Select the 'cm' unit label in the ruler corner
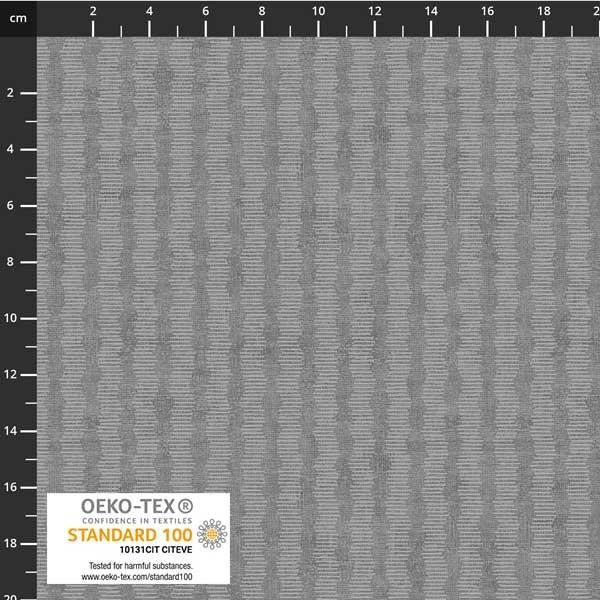This screenshot has height=600, width=600. pos(17,11)
